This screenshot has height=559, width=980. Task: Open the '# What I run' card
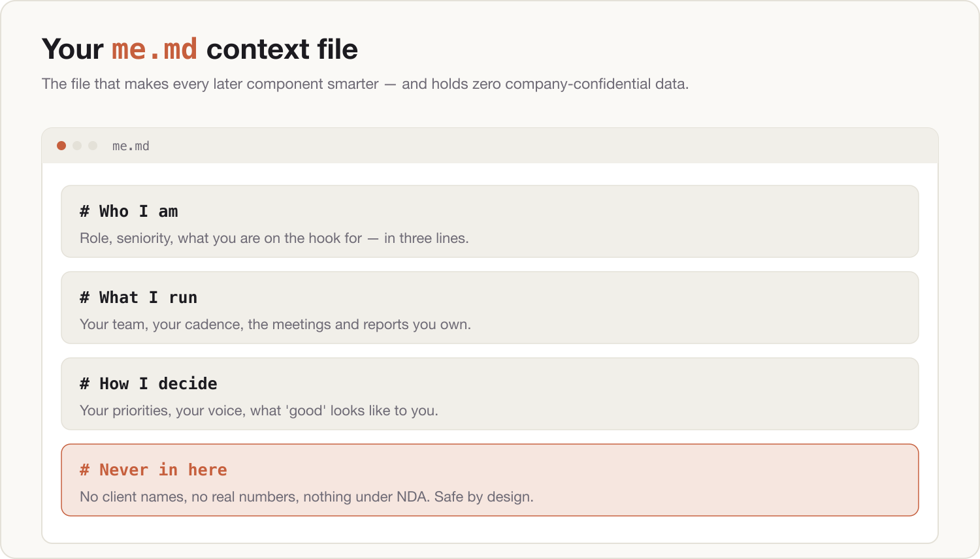[490, 308]
